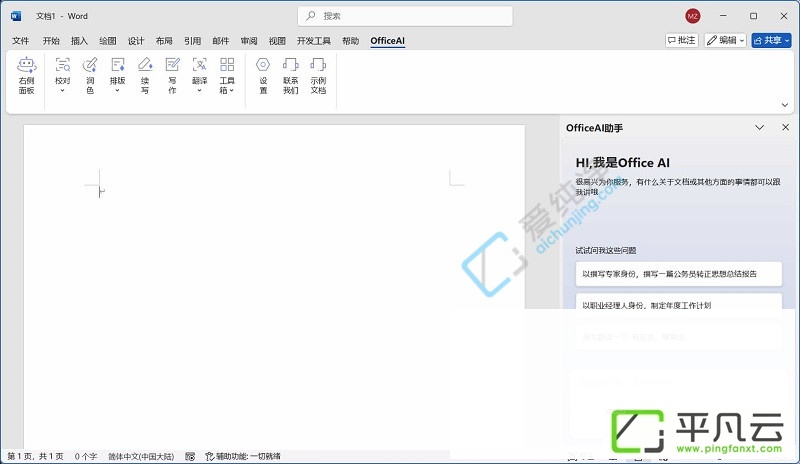
Task: Open the 编辑 editing mode dropdown
Action: (x=725, y=40)
